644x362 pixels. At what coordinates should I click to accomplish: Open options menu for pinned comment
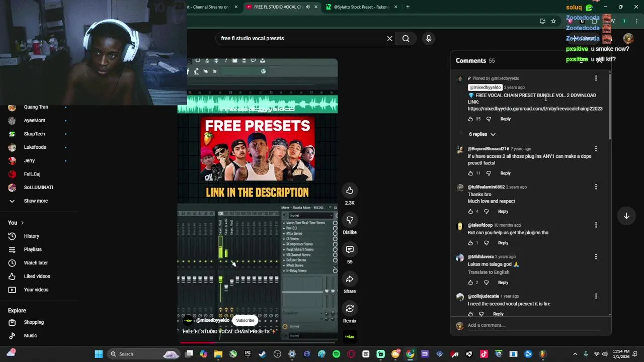596,78
